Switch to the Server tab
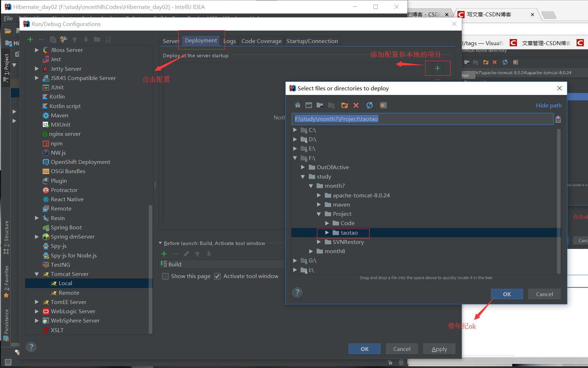 (x=171, y=41)
